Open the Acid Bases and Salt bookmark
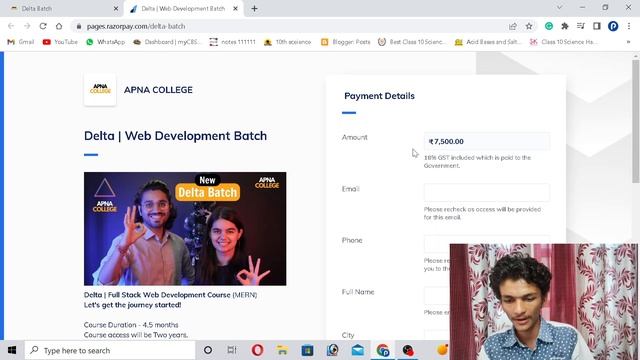 (488, 42)
